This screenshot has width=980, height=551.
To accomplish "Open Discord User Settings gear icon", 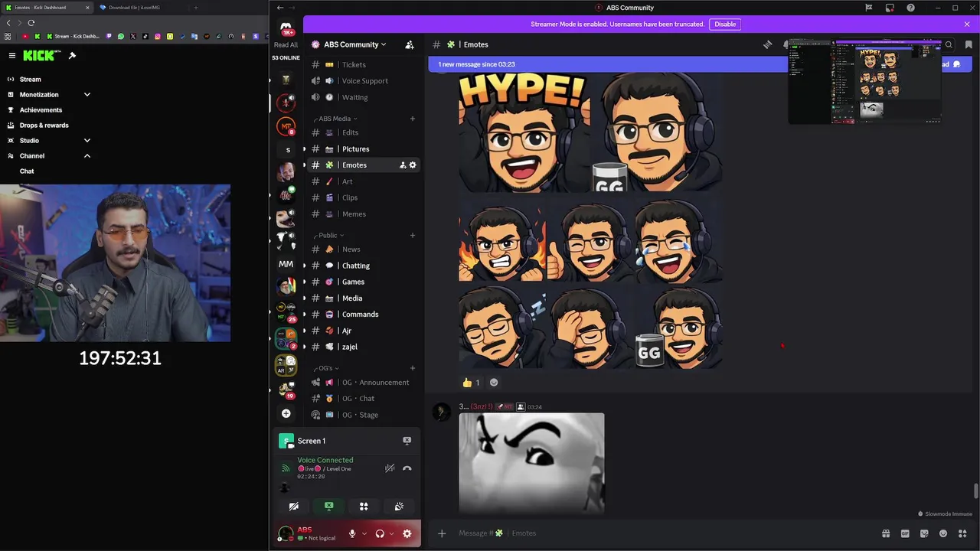I will 407,533.
